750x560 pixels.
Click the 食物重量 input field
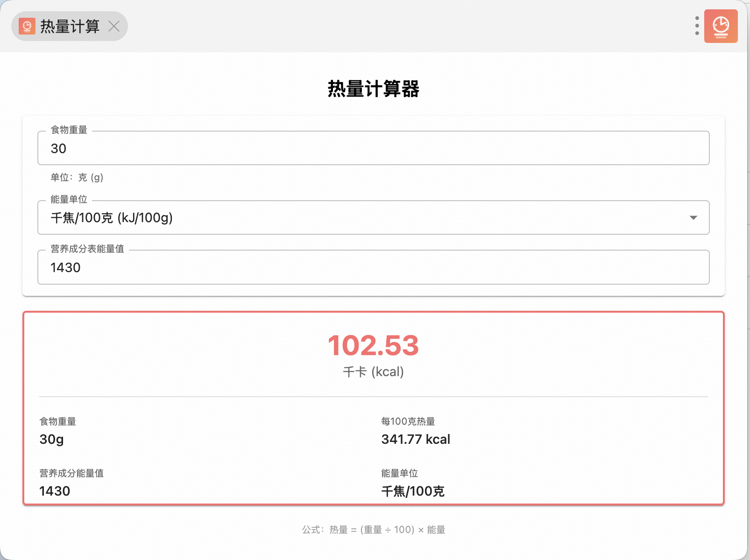pyautogui.click(x=373, y=148)
